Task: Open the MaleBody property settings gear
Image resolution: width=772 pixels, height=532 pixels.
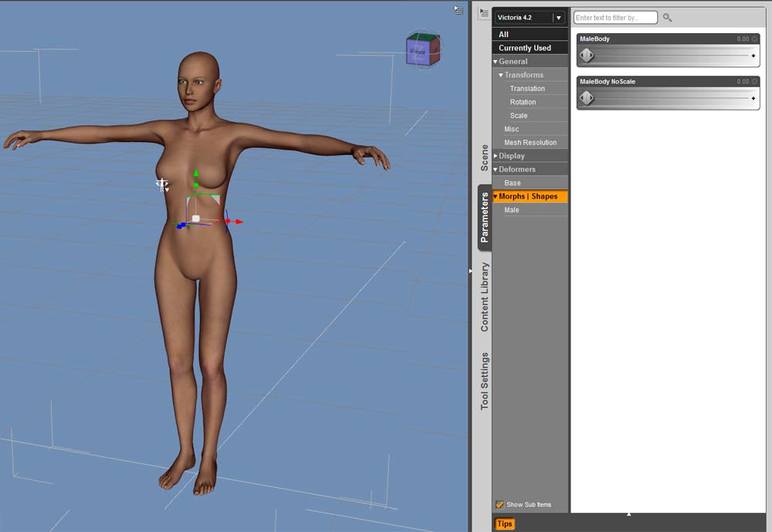Action: (754, 39)
